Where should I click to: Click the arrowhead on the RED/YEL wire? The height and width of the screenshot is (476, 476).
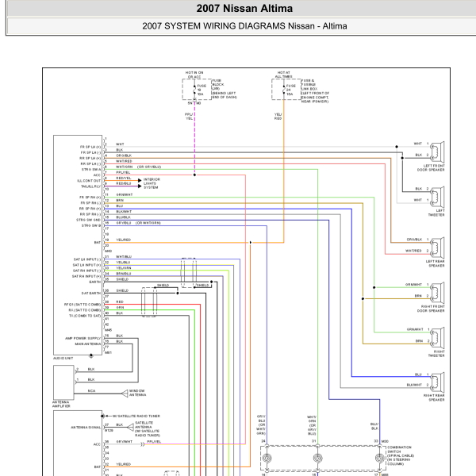click(140, 181)
